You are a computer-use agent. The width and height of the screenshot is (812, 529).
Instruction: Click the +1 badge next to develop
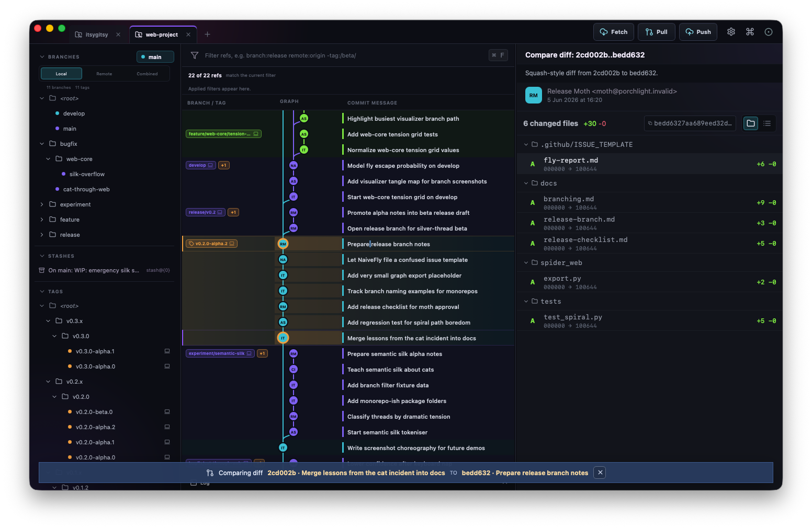click(224, 165)
